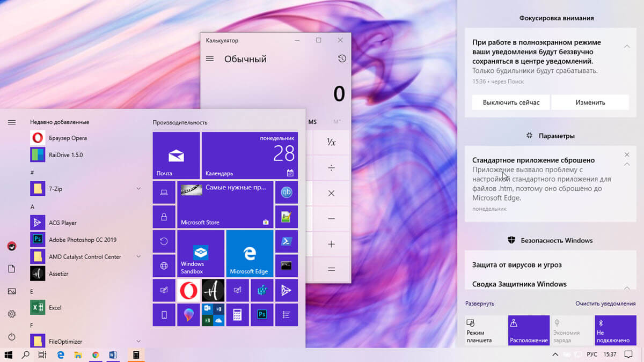Open Word from the taskbar

(113, 354)
